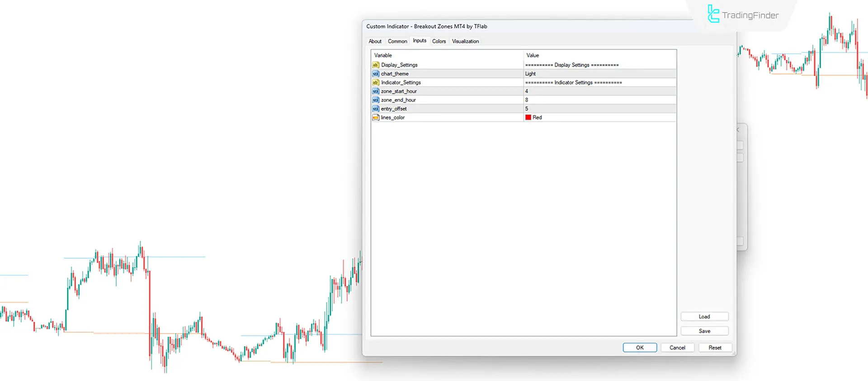This screenshot has height=381, width=868.
Task: Open the Visualization tab
Action: point(465,41)
